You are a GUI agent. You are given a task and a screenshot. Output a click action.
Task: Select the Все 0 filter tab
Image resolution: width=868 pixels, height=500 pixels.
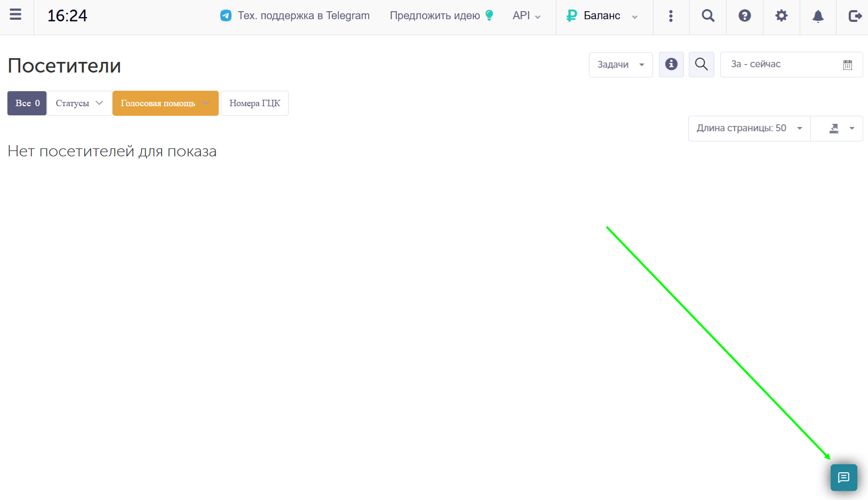click(27, 104)
